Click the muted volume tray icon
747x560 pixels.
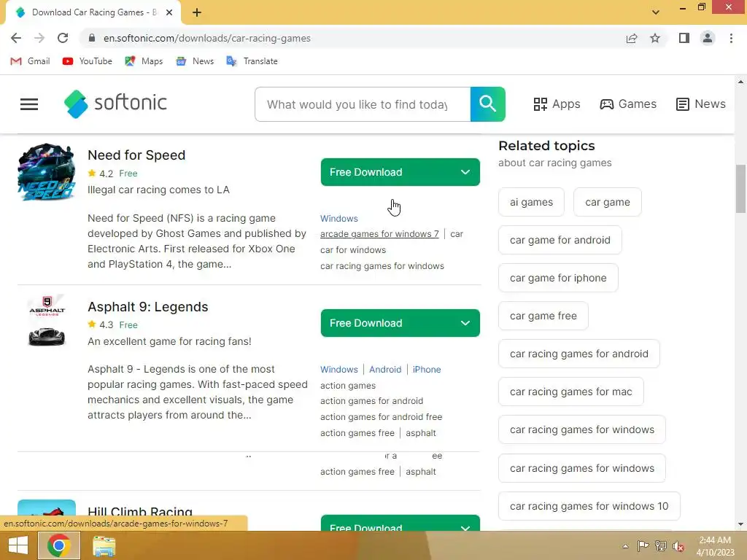coord(678,546)
